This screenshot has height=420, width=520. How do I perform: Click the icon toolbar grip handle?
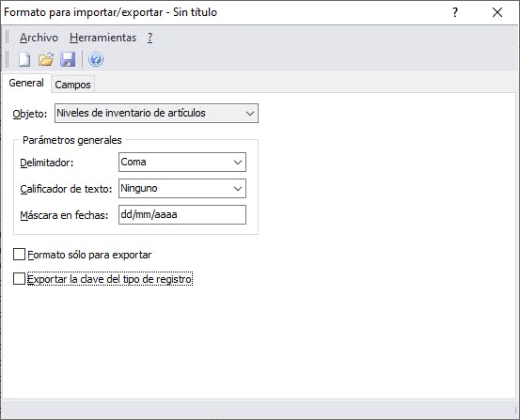tap(7, 60)
